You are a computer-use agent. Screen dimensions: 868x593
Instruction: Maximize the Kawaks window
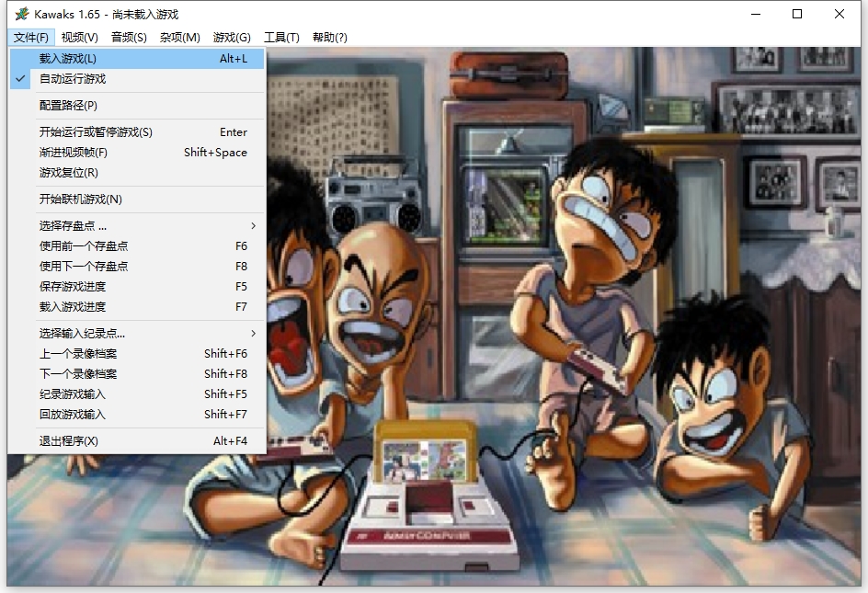797,14
